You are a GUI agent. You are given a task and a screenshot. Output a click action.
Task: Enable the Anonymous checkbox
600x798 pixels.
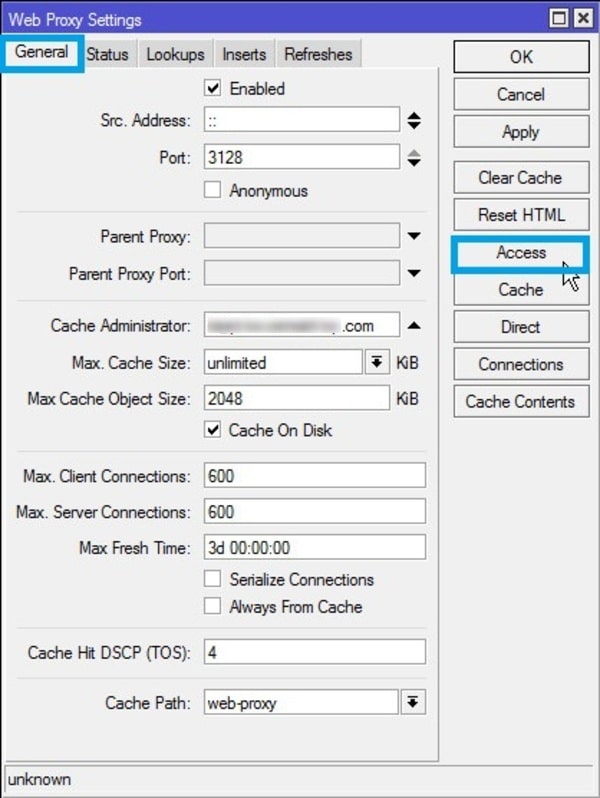(x=212, y=190)
